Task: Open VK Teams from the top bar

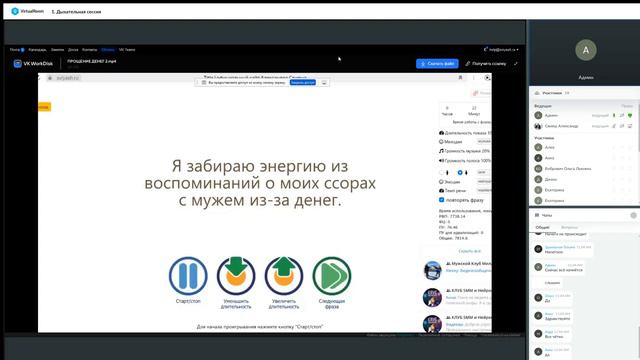Action: pos(127,50)
